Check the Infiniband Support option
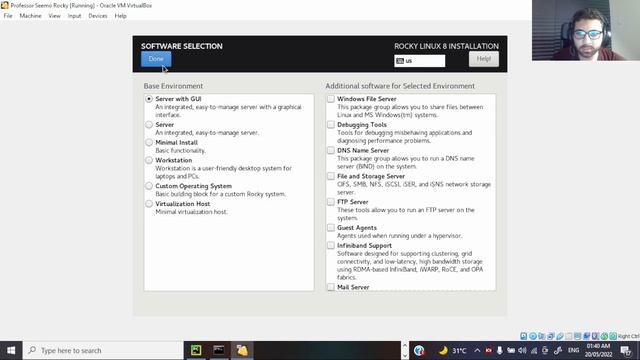 tap(331, 245)
